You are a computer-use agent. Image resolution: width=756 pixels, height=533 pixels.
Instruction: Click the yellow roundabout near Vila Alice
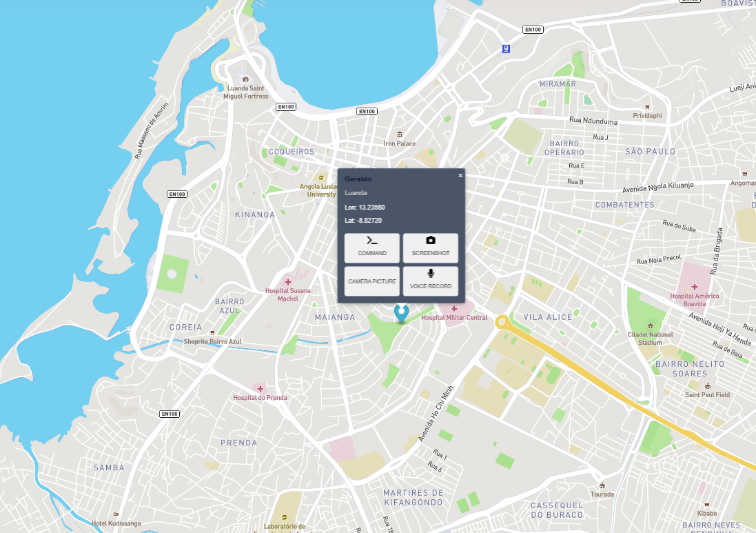(x=502, y=322)
